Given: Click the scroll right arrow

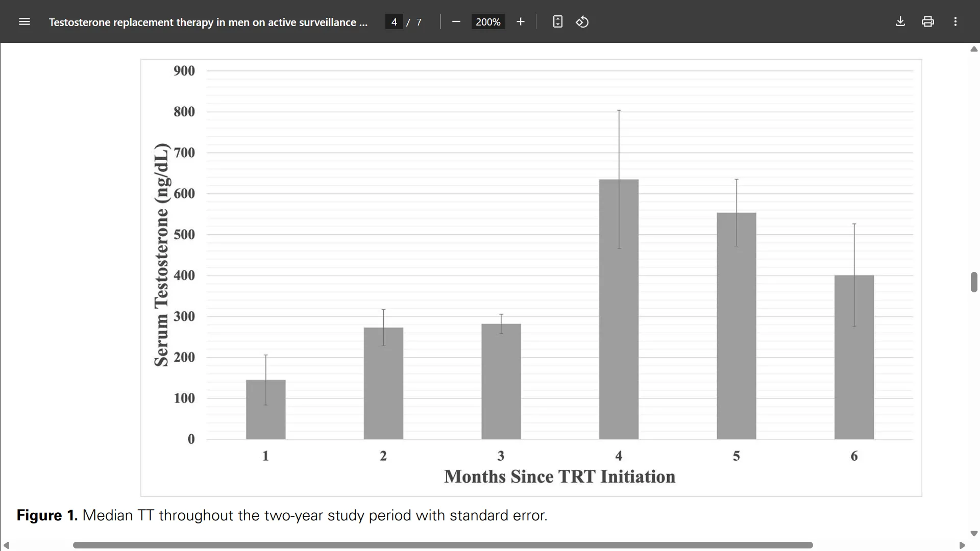Looking at the screenshot, I should click(962, 545).
